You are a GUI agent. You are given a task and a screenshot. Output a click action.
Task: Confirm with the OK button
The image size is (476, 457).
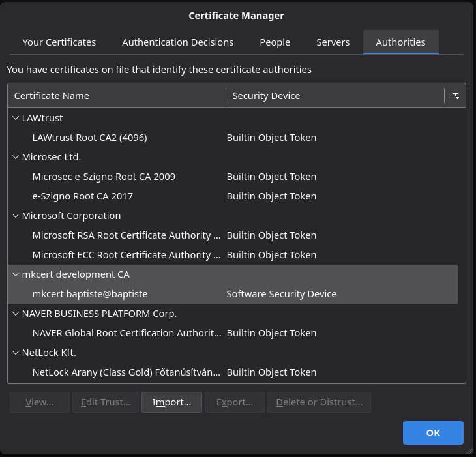coord(433,433)
